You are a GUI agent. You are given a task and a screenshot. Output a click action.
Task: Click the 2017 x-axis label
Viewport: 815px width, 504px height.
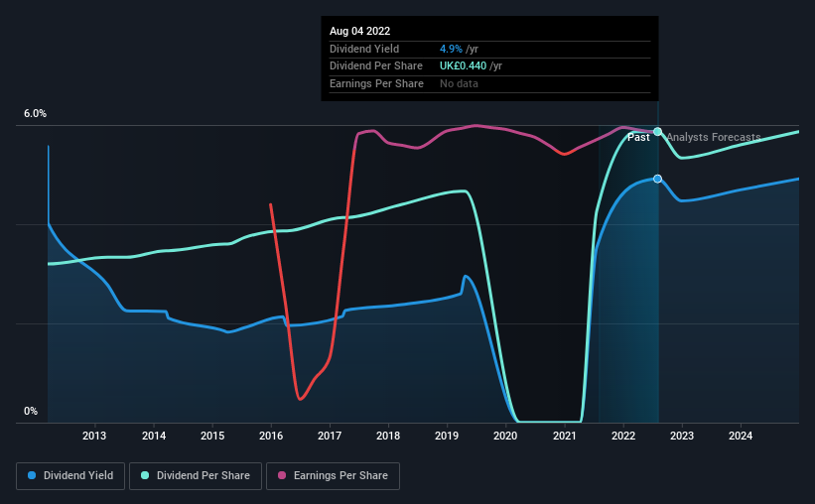[330, 436]
